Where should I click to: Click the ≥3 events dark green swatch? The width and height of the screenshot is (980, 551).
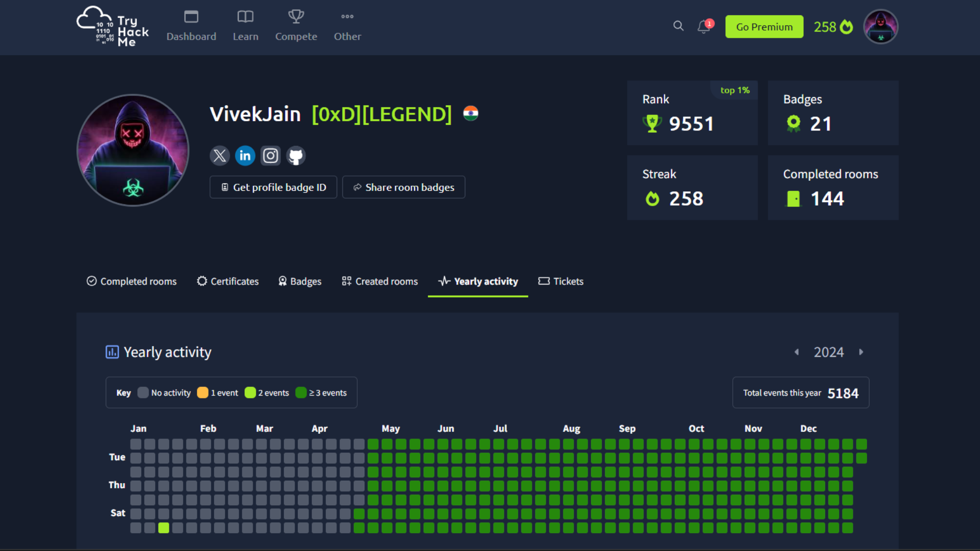tap(301, 393)
